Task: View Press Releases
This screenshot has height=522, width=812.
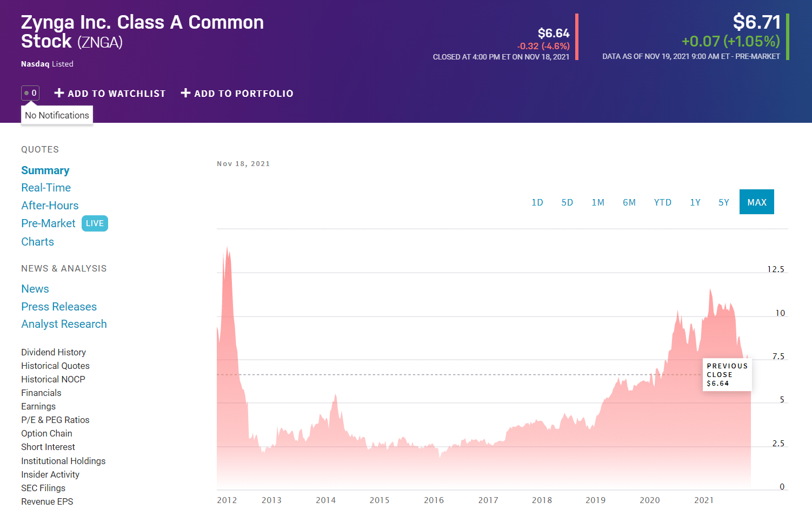Action: tap(59, 307)
